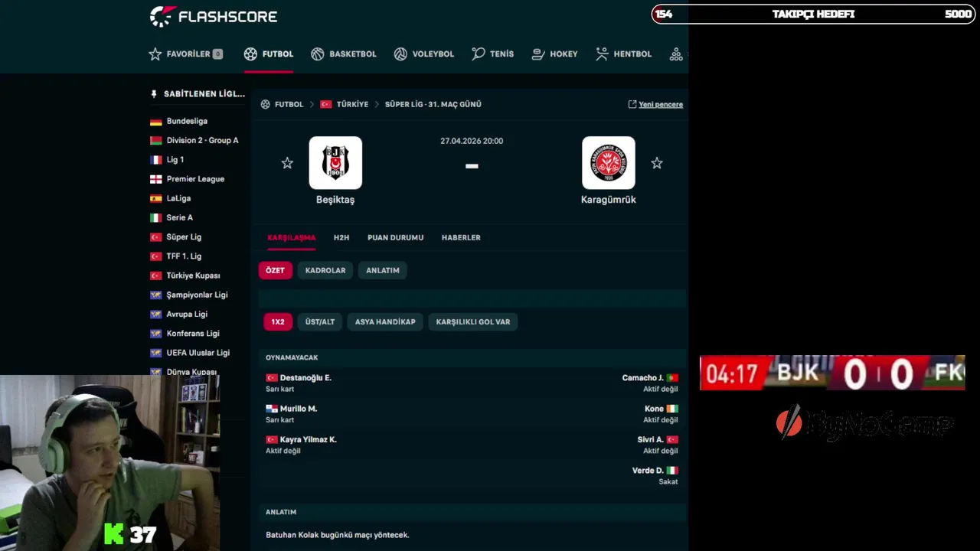The height and width of the screenshot is (551, 980).
Task: Select the Hokey sport tab
Action: click(554, 54)
